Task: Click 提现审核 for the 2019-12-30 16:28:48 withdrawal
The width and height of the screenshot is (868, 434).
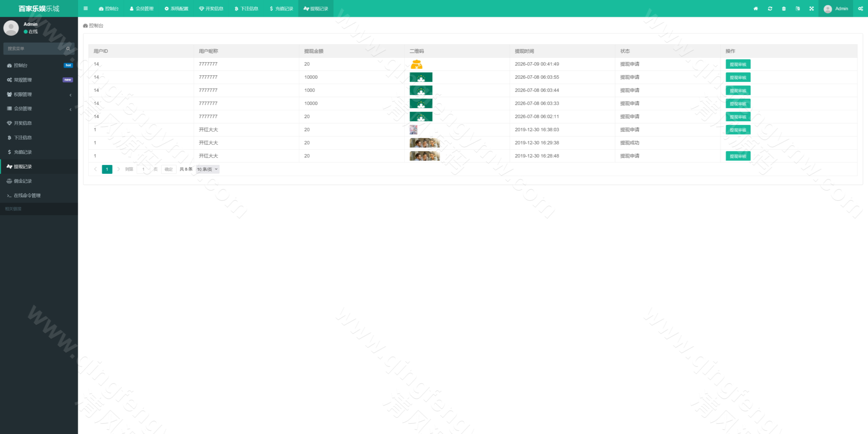Action: [738, 156]
